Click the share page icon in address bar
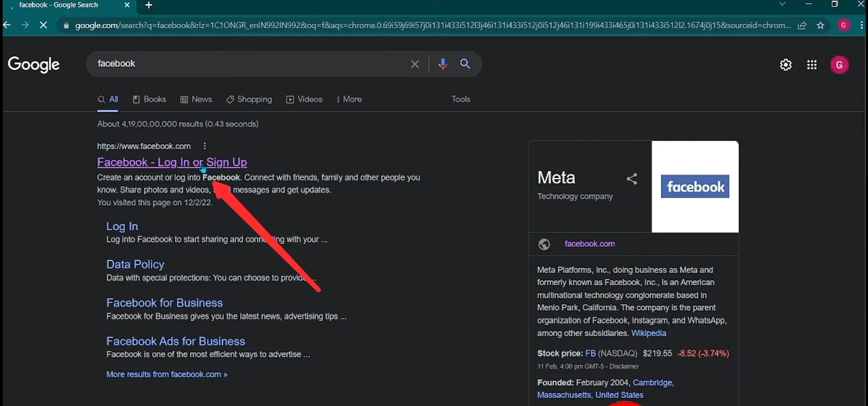 (802, 26)
